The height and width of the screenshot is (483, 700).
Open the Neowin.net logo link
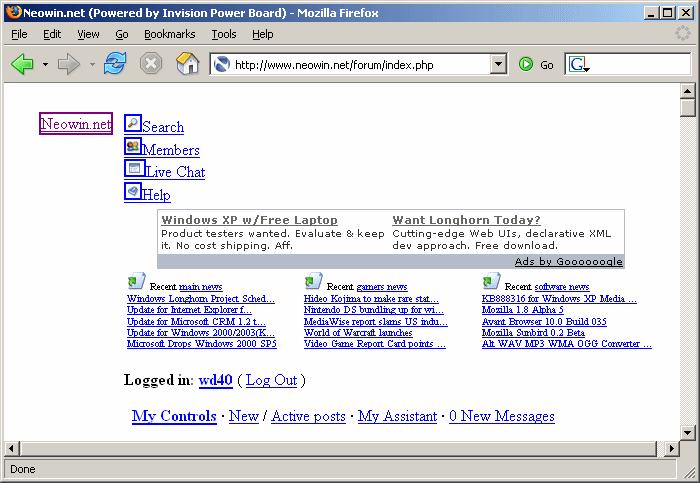(76, 124)
